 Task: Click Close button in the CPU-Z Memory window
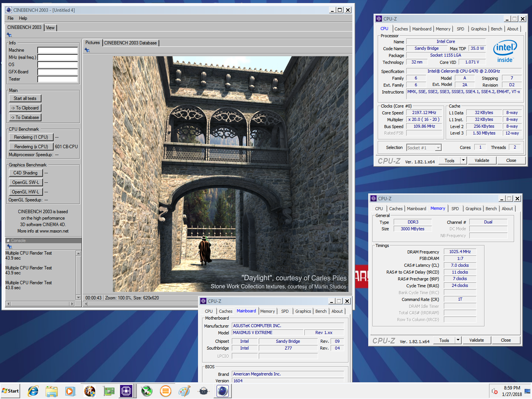tap(506, 340)
